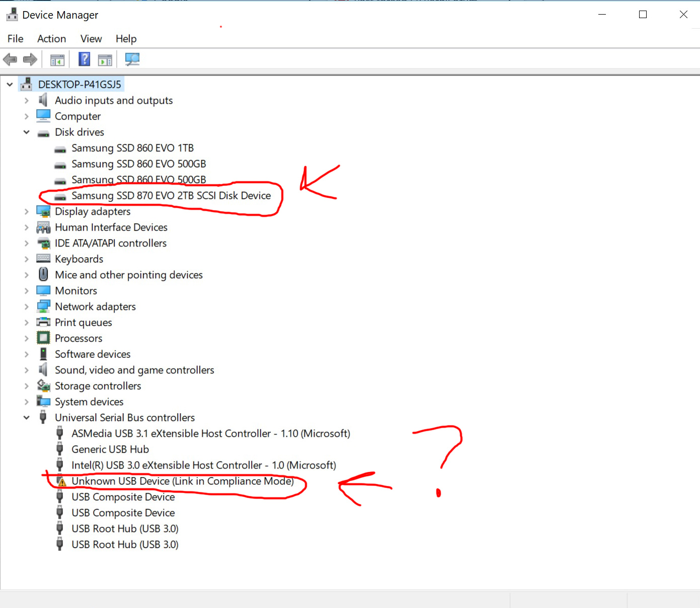
Task: Click the Audio inputs and outputs speaker icon
Action: pyautogui.click(x=43, y=100)
